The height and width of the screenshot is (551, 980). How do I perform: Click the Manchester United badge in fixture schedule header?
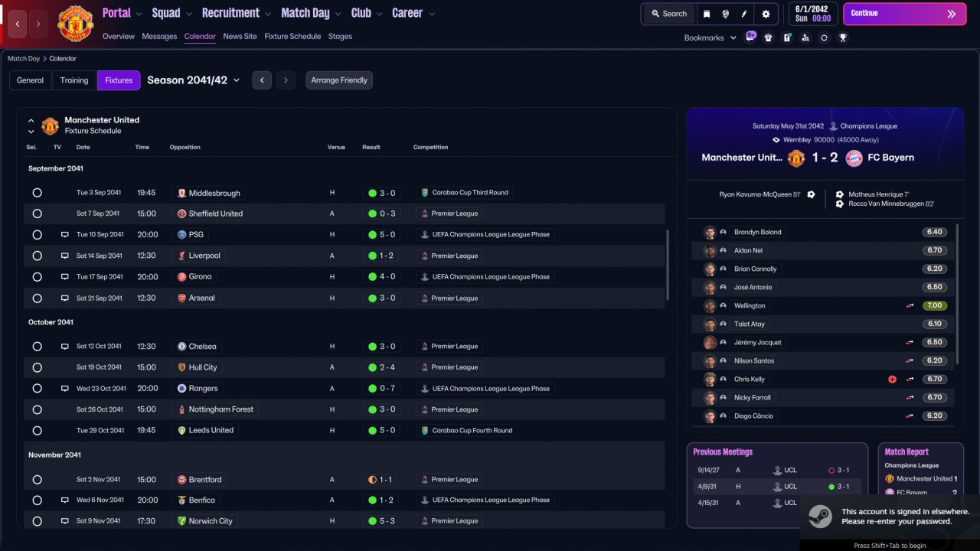[x=50, y=126]
